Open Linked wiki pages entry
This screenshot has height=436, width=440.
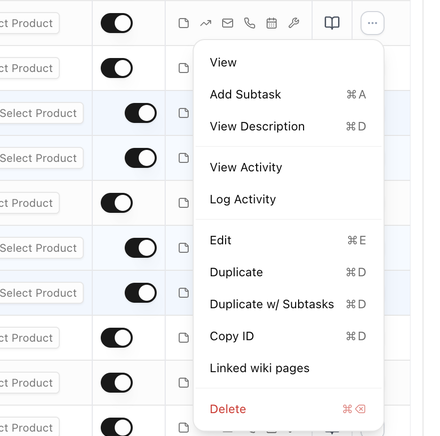pyautogui.click(x=289, y=368)
